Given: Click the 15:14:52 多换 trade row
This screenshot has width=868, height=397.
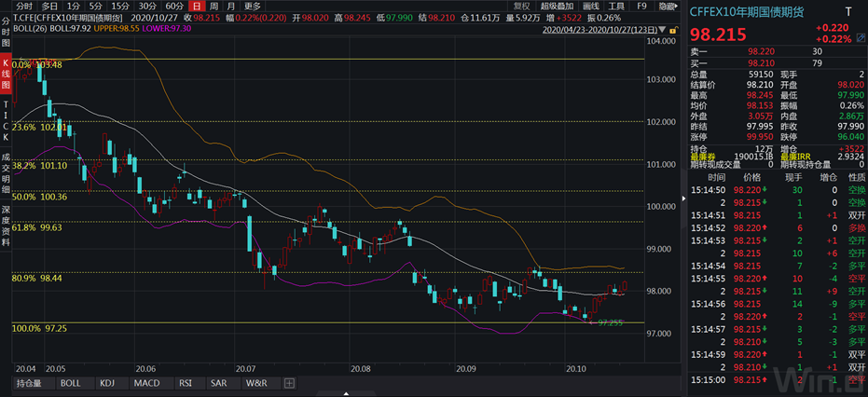Looking at the screenshot, I should [x=778, y=227].
